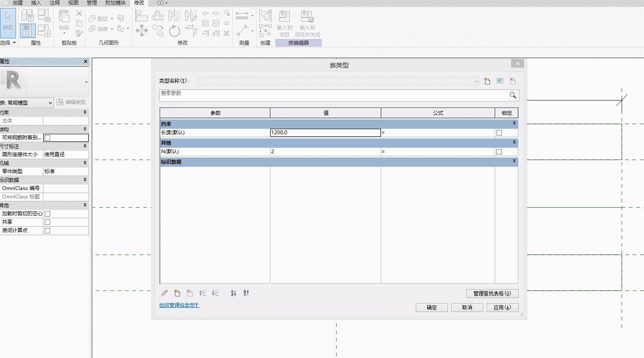Sort parameters in descending order
The image size is (644, 358).
pos(246,293)
